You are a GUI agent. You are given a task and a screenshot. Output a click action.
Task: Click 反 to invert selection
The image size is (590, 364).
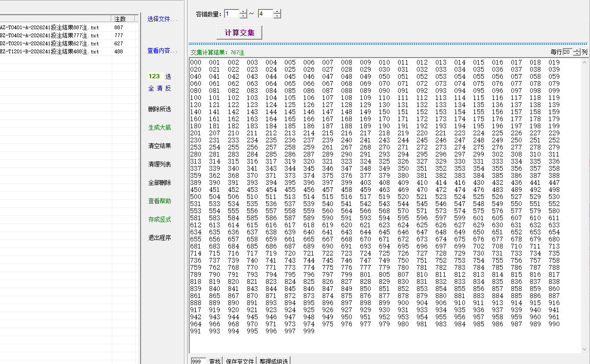(168, 88)
